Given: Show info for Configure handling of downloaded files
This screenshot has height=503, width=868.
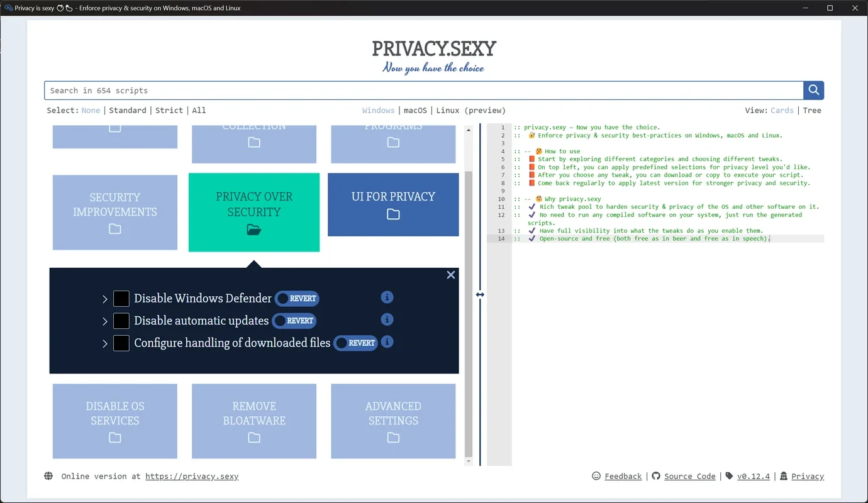Looking at the screenshot, I should pyautogui.click(x=387, y=341).
